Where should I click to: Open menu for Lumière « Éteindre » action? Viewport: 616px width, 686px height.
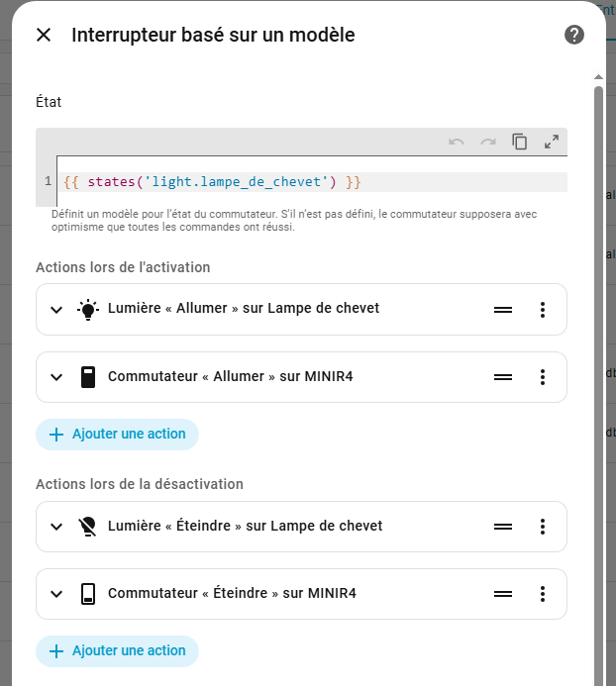[x=543, y=527]
